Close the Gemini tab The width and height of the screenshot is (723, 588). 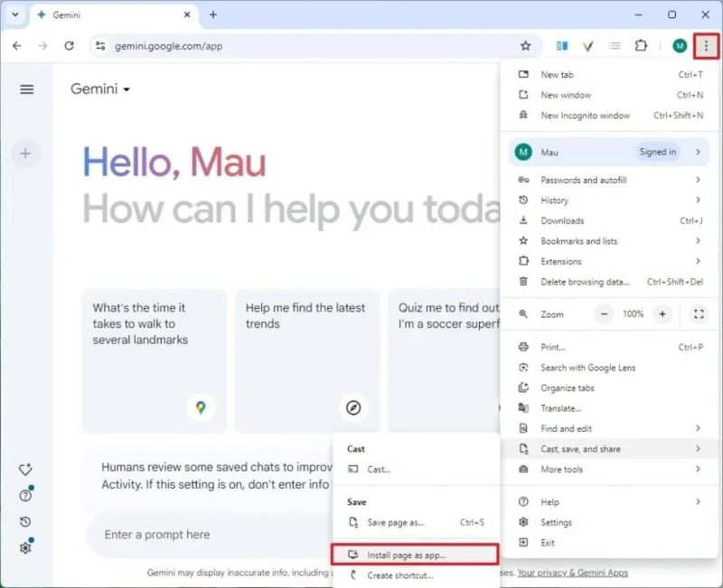(187, 14)
